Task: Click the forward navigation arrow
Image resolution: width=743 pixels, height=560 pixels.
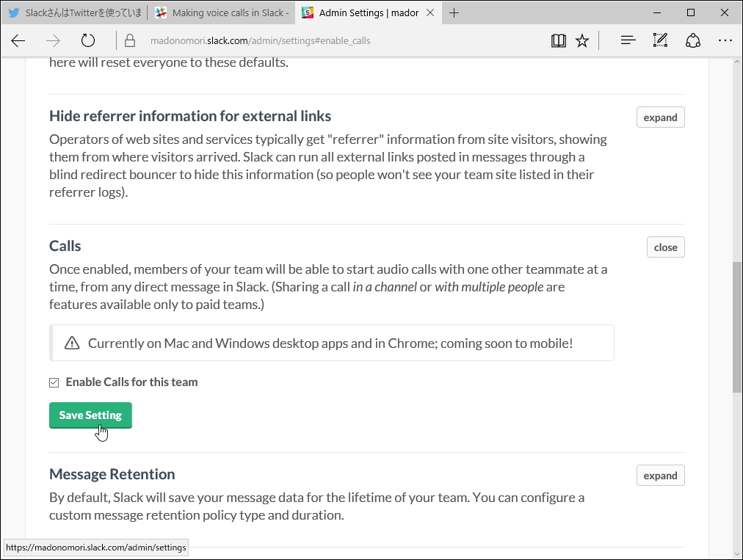Action: 53,41
